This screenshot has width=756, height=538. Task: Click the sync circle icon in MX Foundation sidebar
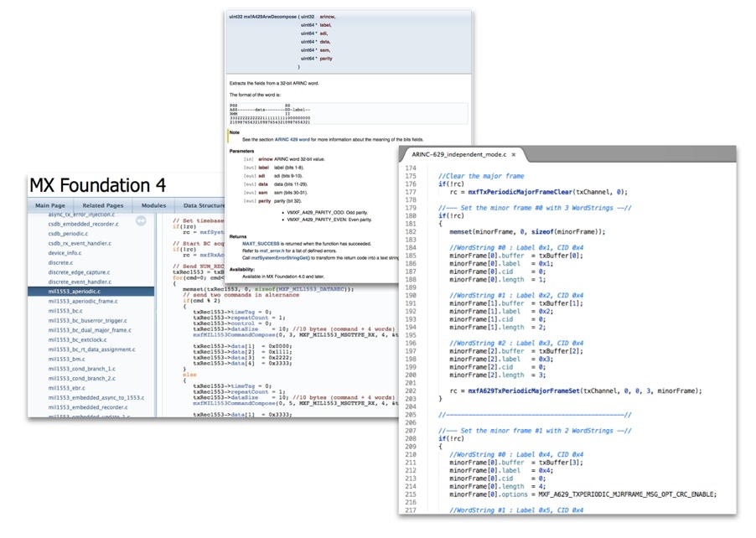(x=141, y=220)
